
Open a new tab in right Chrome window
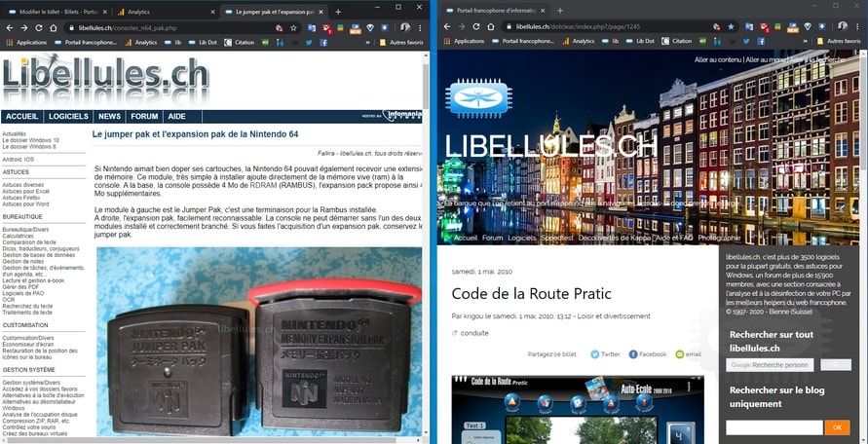click(x=559, y=11)
